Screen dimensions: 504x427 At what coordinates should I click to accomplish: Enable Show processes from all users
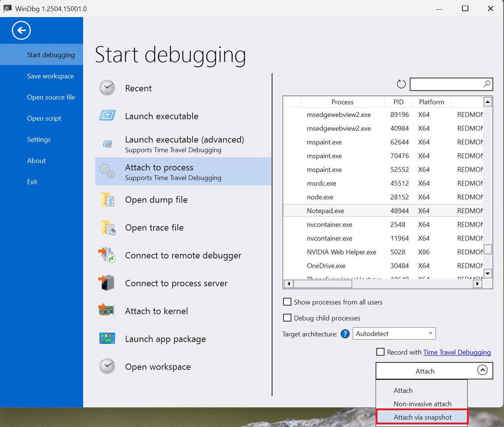pyautogui.click(x=287, y=302)
